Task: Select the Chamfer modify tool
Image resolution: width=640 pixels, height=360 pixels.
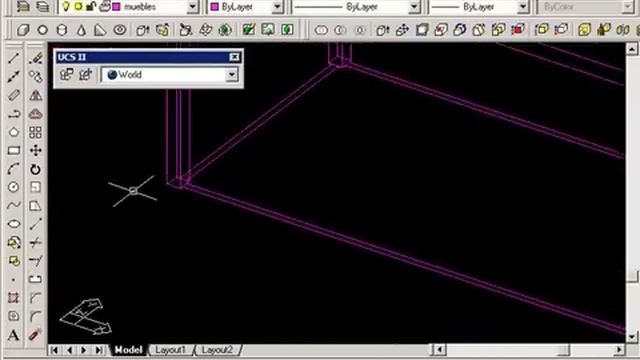Action: 36,298
